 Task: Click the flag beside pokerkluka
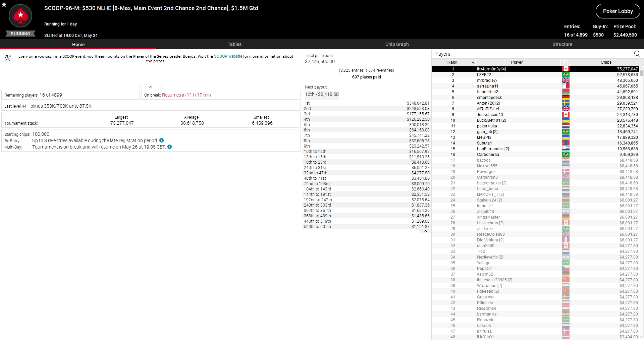[566, 126]
